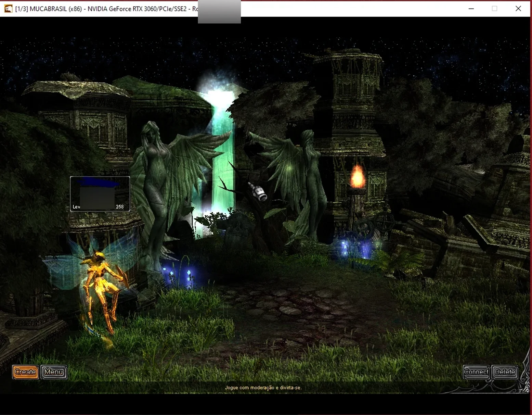
Task: Click the level 258 character info box
Action: click(100, 194)
